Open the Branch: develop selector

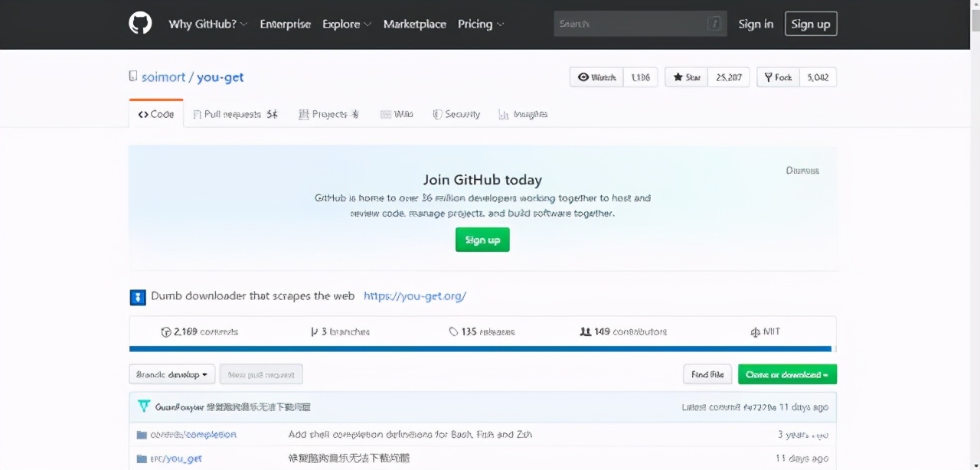coord(171,374)
